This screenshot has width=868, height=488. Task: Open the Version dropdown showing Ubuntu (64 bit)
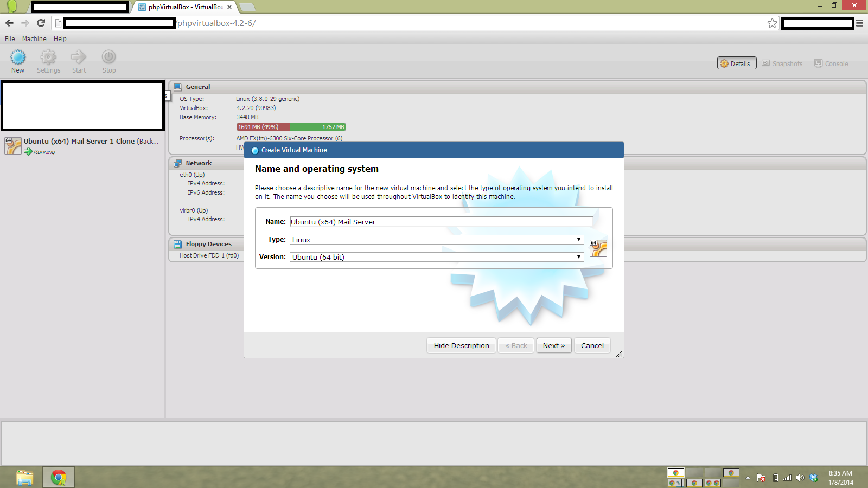pos(437,257)
